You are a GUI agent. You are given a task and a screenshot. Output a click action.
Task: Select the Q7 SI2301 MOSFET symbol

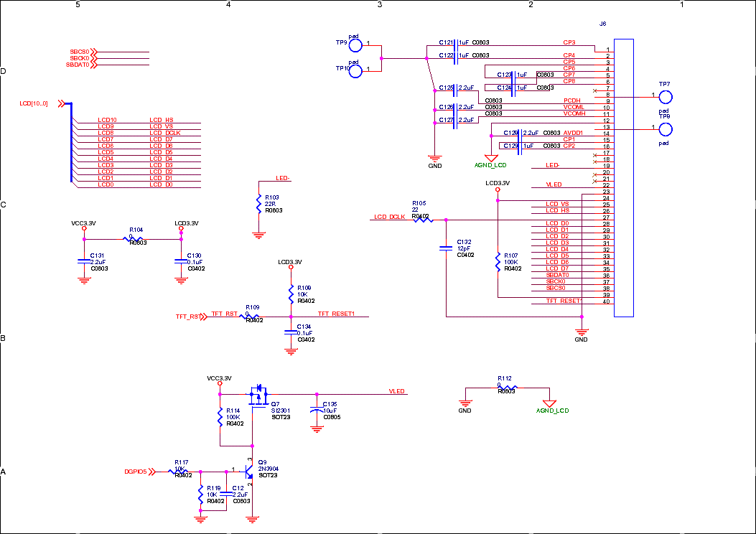click(x=257, y=393)
